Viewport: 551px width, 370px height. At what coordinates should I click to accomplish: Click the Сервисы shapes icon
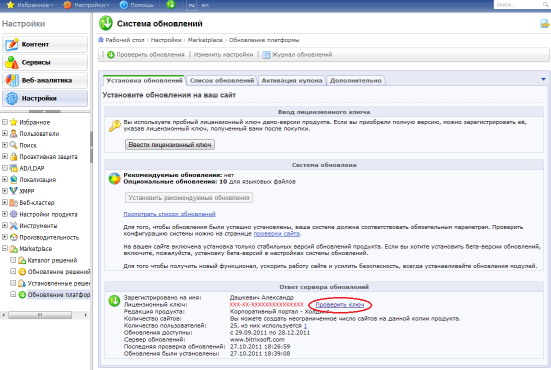[x=12, y=62]
